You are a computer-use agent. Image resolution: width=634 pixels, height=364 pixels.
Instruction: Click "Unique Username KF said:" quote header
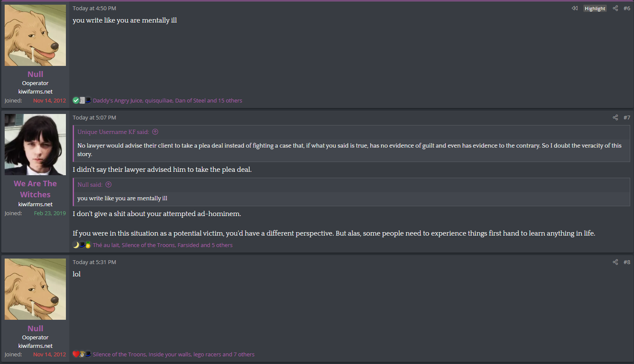[x=113, y=132]
